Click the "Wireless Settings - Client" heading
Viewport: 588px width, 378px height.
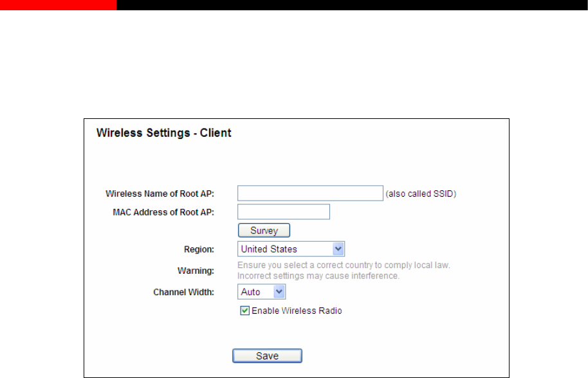point(164,133)
